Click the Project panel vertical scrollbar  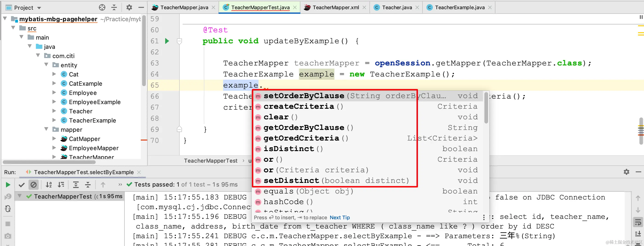point(144,50)
